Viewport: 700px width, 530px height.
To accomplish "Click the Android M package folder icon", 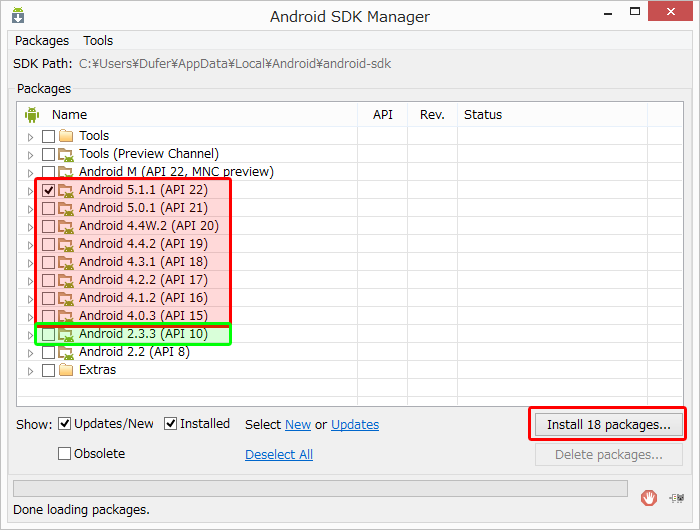I will tap(66, 172).
